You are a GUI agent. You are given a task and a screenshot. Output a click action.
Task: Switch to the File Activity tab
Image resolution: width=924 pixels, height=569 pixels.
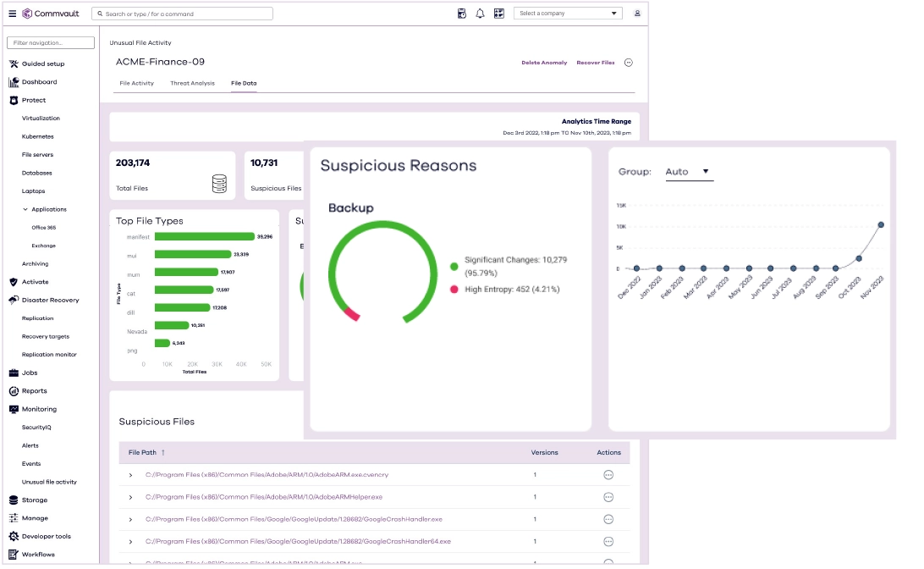(136, 83)
